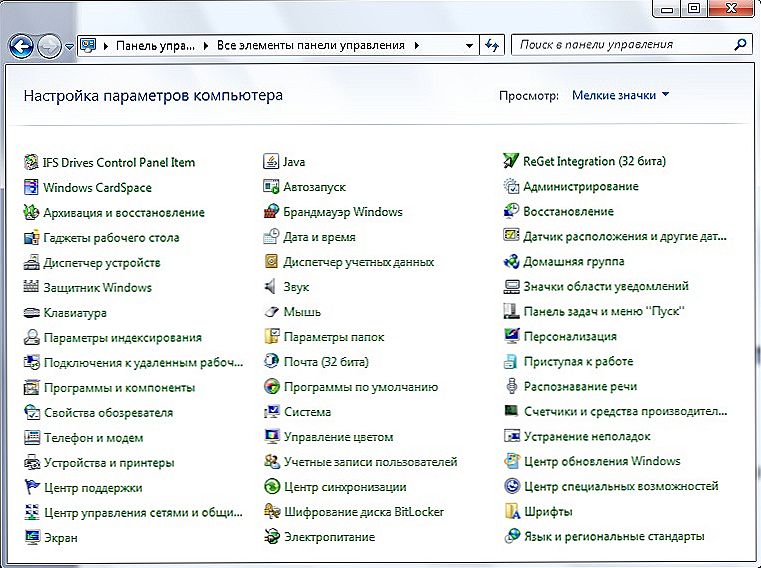Open the Система link
Screen dimensions: 761x568
[x=307, y=412]
